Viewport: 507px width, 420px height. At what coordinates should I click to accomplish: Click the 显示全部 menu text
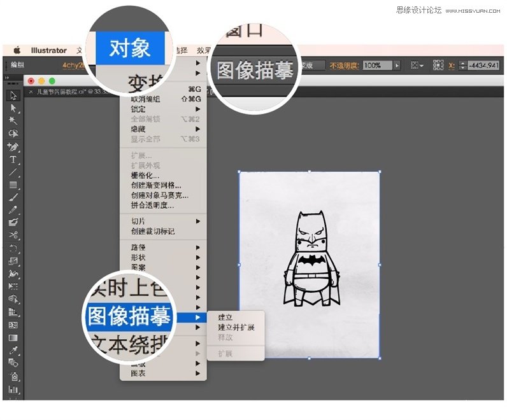click(x=145, y=139)
